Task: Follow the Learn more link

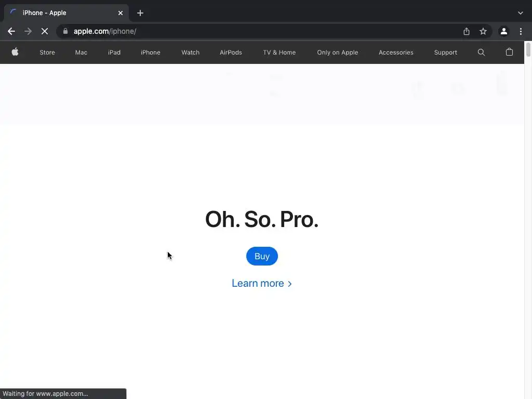Action: tap(262, 283)
